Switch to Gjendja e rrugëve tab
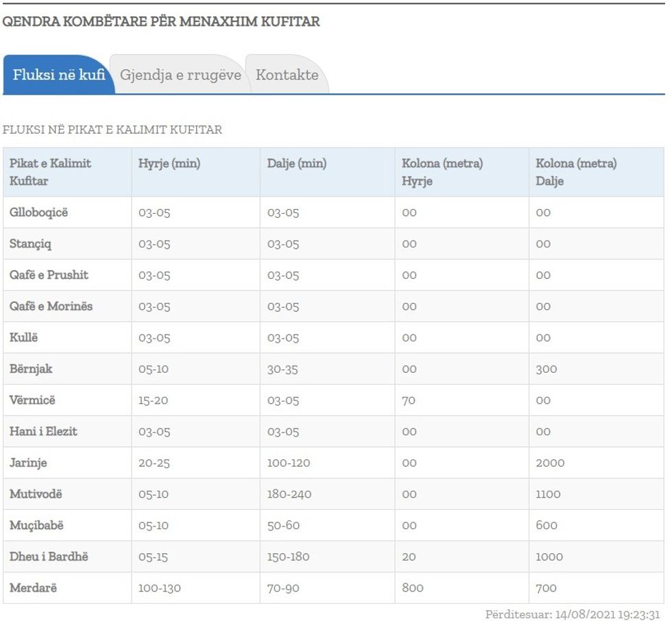 (x=180, y=75)
